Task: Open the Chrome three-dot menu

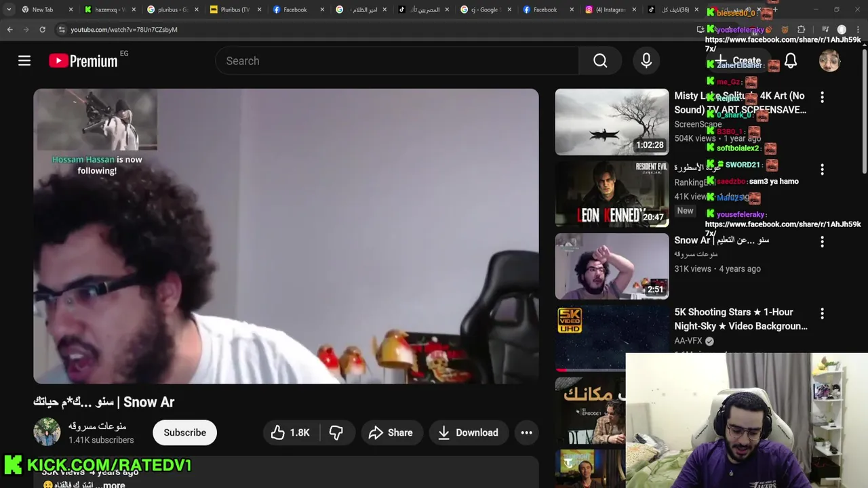Action: coord(859,30)
